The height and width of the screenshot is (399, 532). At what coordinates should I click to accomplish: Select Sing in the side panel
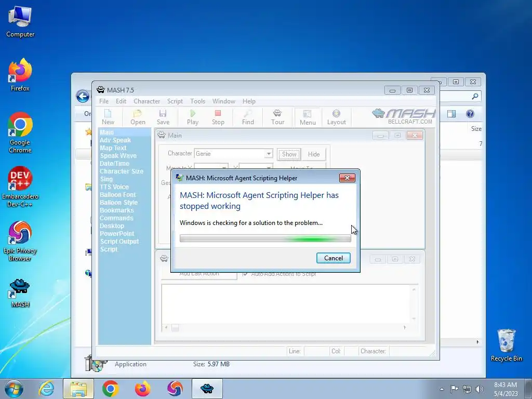pyautogui.click(x=106, y=179)
